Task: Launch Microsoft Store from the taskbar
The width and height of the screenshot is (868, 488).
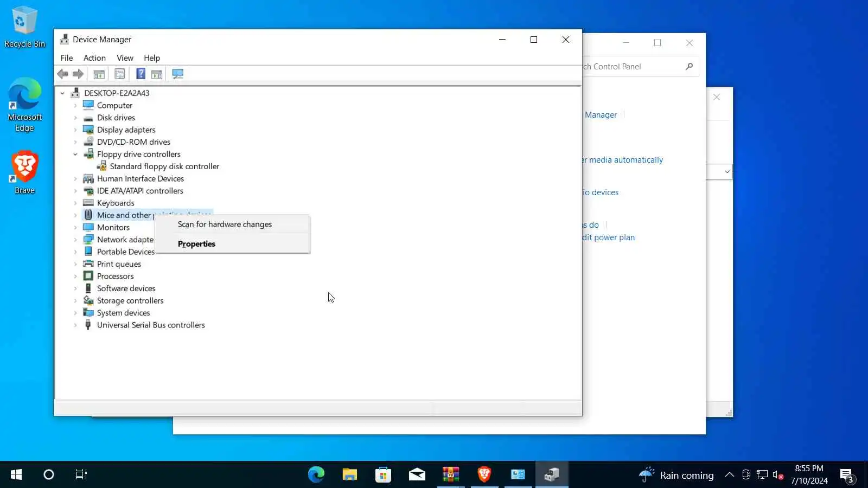Action: tap(384, 474)
